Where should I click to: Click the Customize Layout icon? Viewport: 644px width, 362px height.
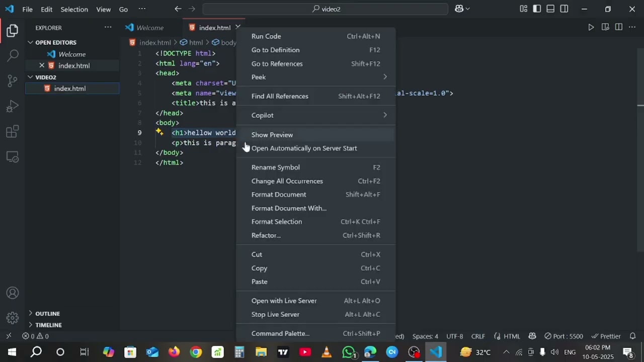(x=523, y=9)
